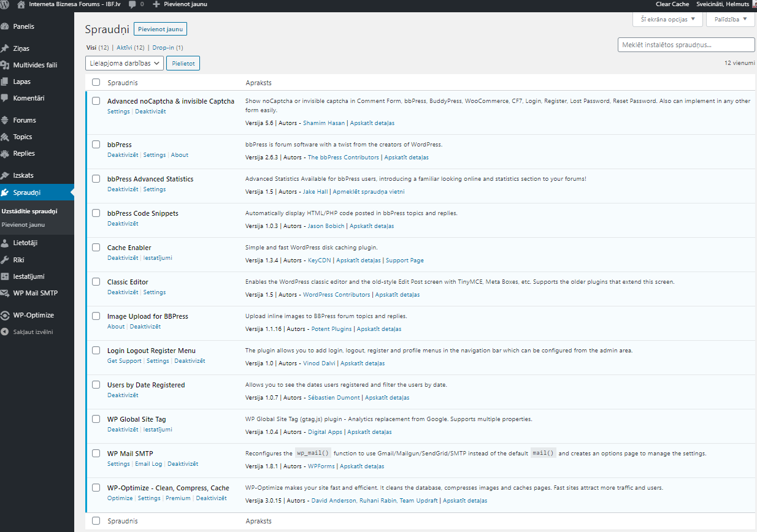Expand Šī ekrāna opcijas panel
This screenshot has height=532, width=757.
pyautogui.click(x=667, y=20)
